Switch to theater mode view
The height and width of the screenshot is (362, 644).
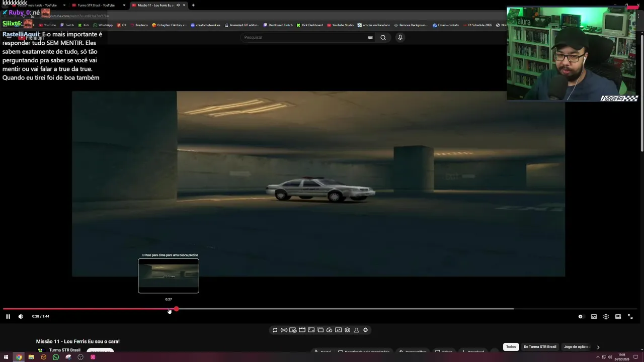618,316
